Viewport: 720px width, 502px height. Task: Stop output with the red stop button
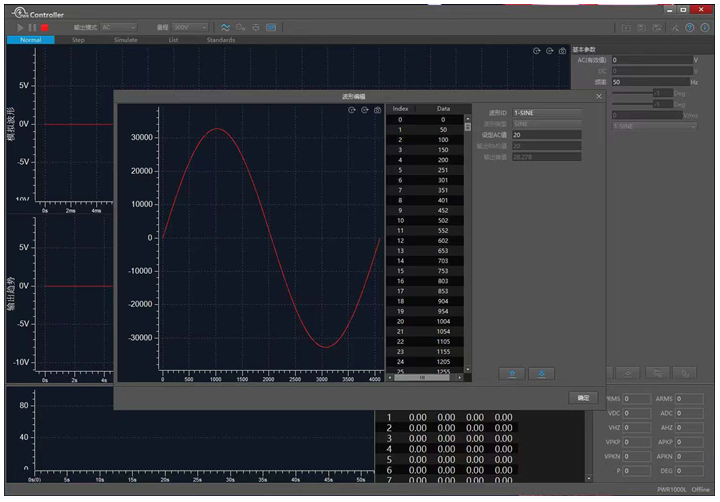(x=45, y=28)
